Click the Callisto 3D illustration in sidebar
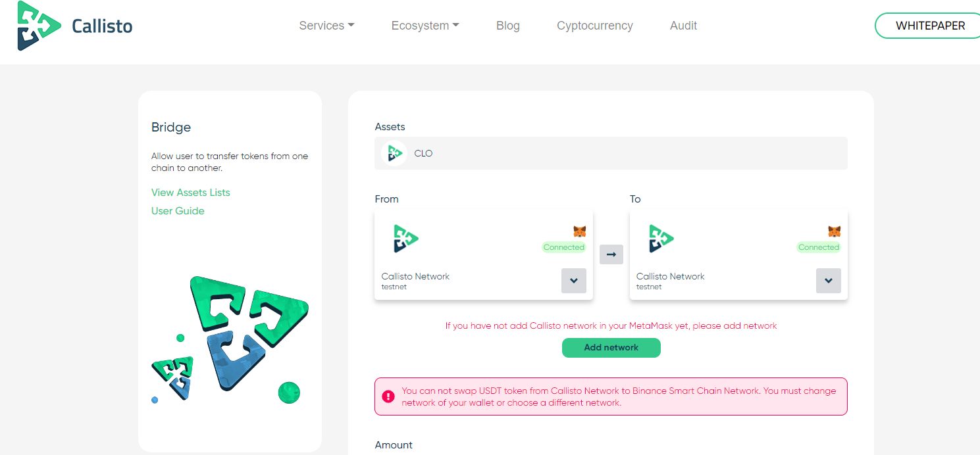Image resolution: width=980 pixels, height=455 pixels. click(x=229, y=339)
